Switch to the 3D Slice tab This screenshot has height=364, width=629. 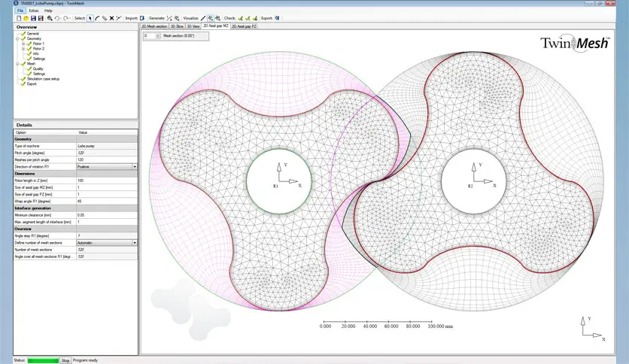(x=177, y=26)
